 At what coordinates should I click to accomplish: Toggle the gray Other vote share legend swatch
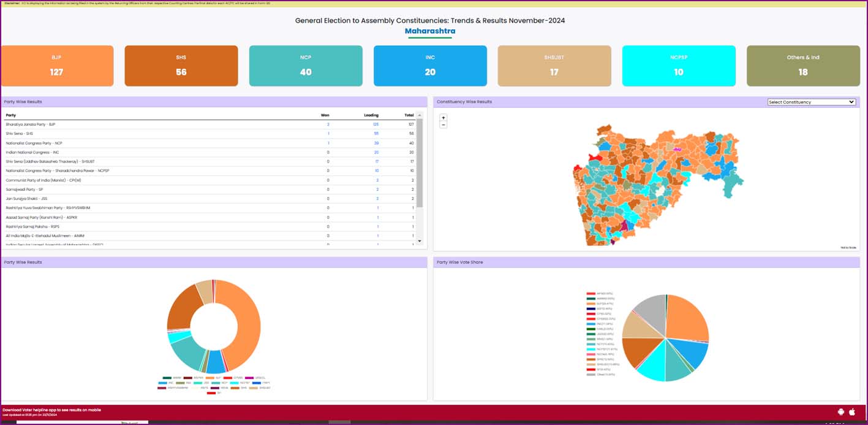591,375
